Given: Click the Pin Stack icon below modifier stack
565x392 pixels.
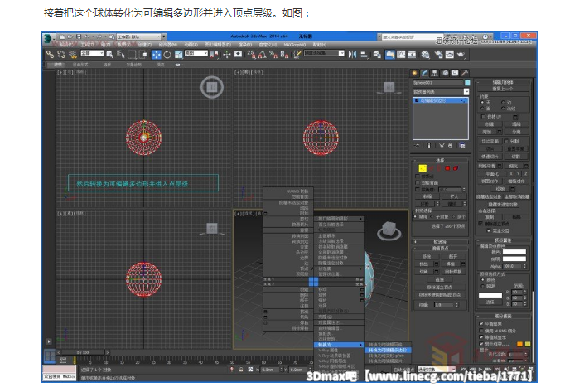Looking at the screenshot, I should tap(418, 145).
